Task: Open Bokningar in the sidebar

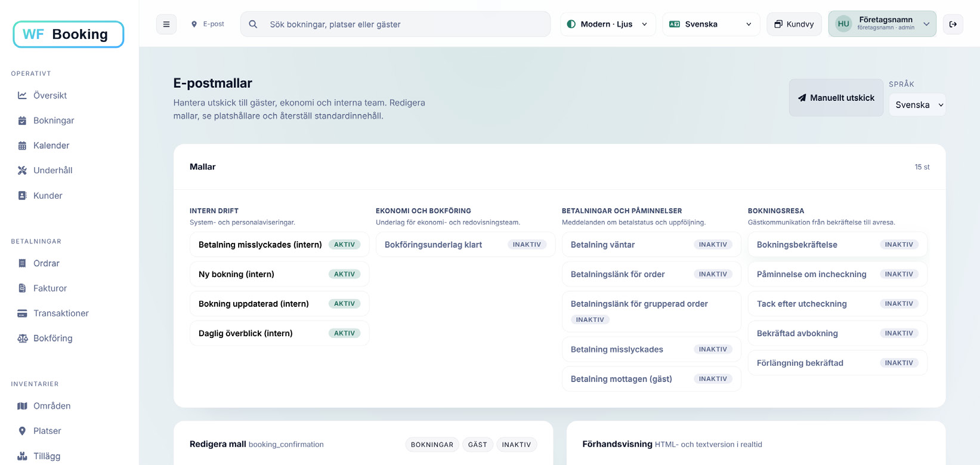Action: (53, 121)
